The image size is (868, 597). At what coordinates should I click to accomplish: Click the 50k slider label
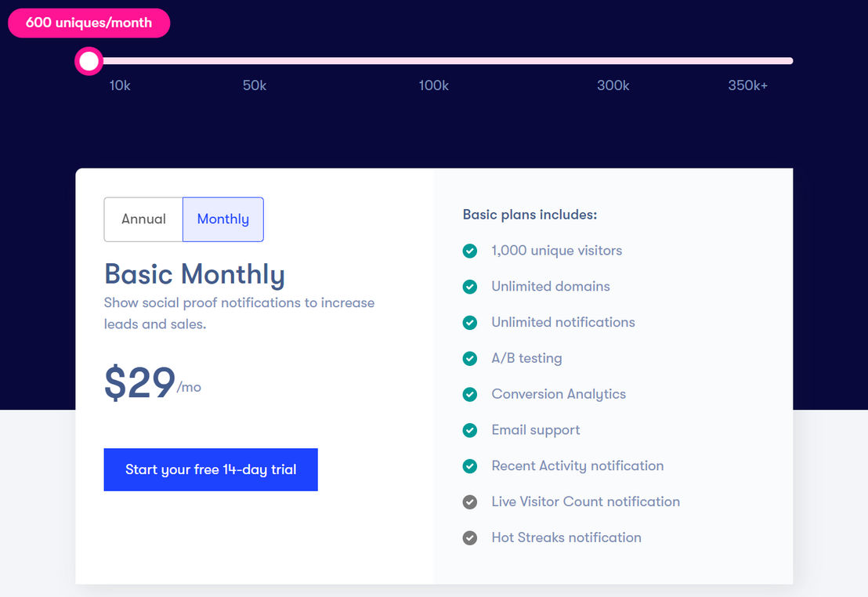click(255, 85)
